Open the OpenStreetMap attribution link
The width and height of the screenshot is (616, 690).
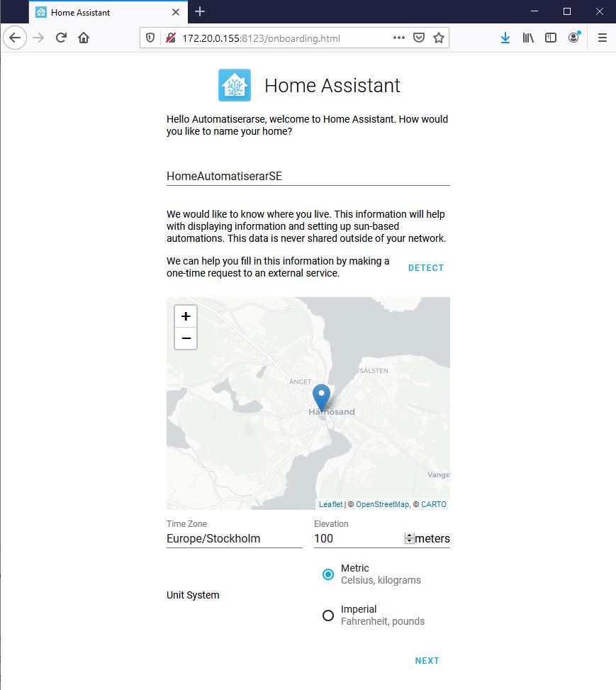[x=382, y=504]
